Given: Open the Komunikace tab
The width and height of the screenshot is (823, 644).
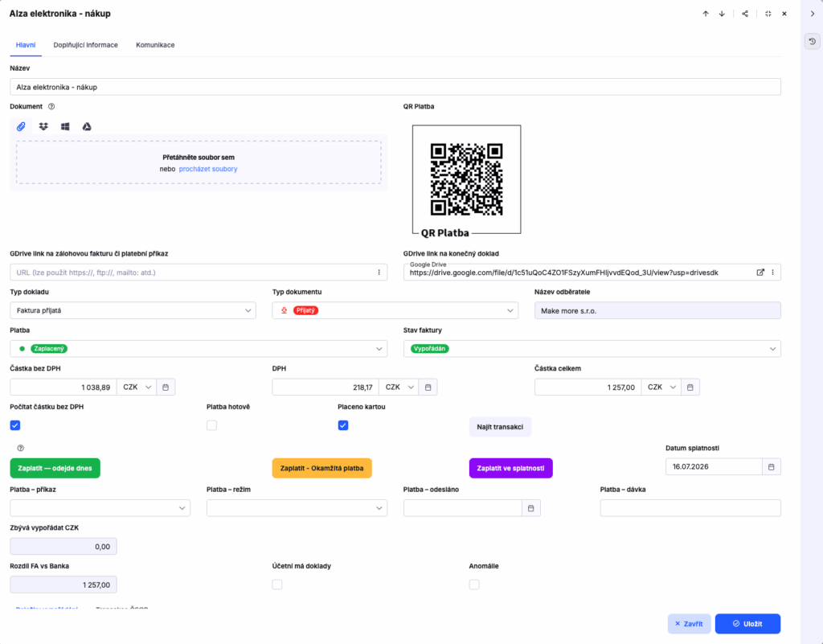Looking at the screenshot, I should 155,45.
